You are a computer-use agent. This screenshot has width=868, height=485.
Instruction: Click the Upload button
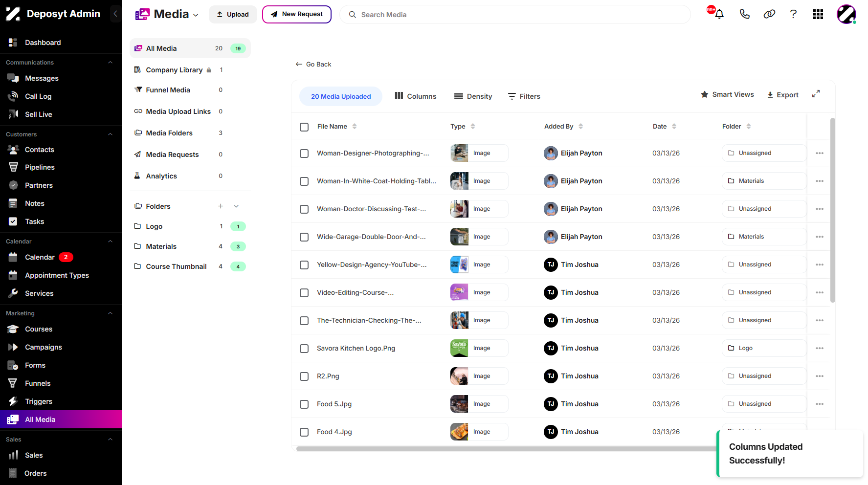(x=233, y=14)
